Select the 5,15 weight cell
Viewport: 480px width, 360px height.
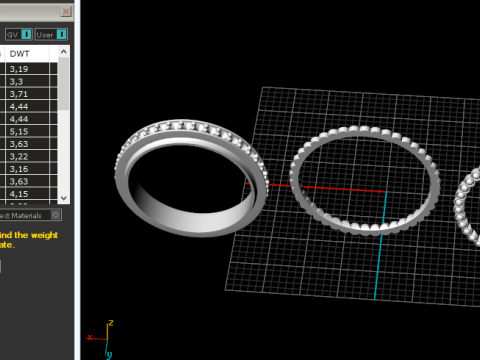(x=27, y=132)
